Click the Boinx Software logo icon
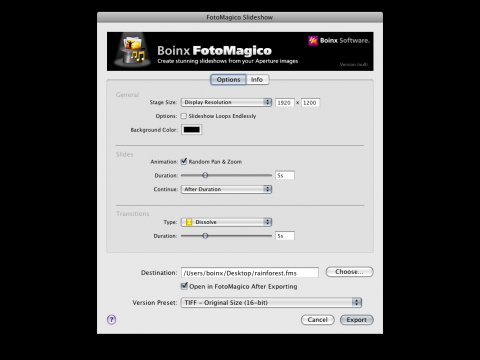 (313, 40)
